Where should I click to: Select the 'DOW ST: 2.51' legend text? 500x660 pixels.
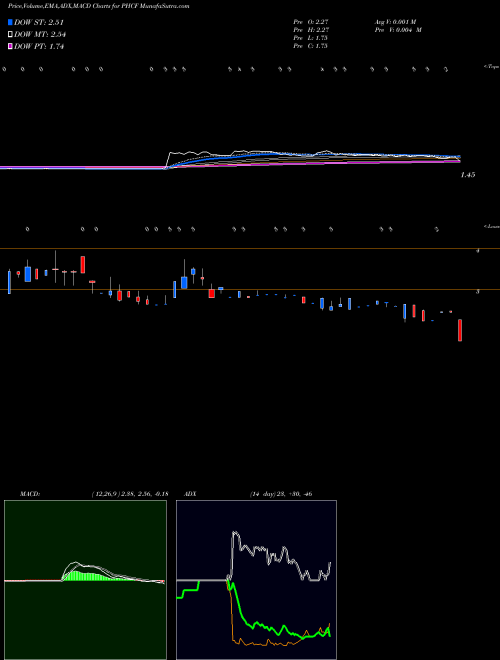point(39,22)
